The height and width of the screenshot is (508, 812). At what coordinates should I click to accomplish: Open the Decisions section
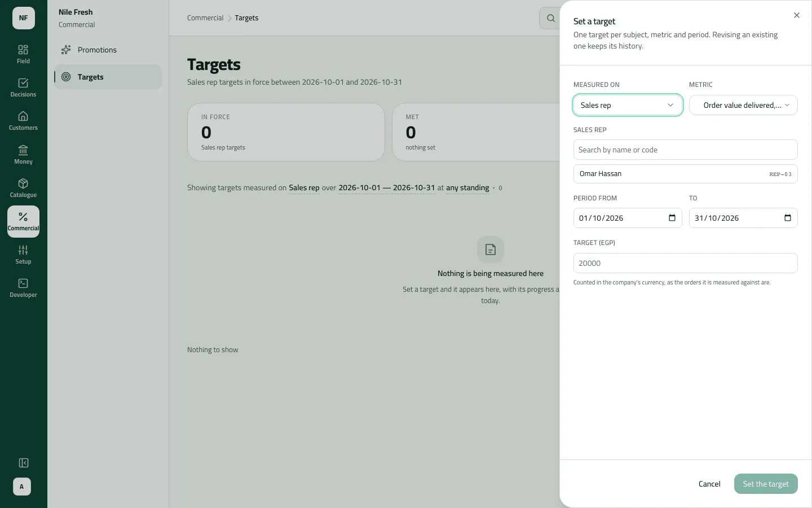[x=23, y=87]
